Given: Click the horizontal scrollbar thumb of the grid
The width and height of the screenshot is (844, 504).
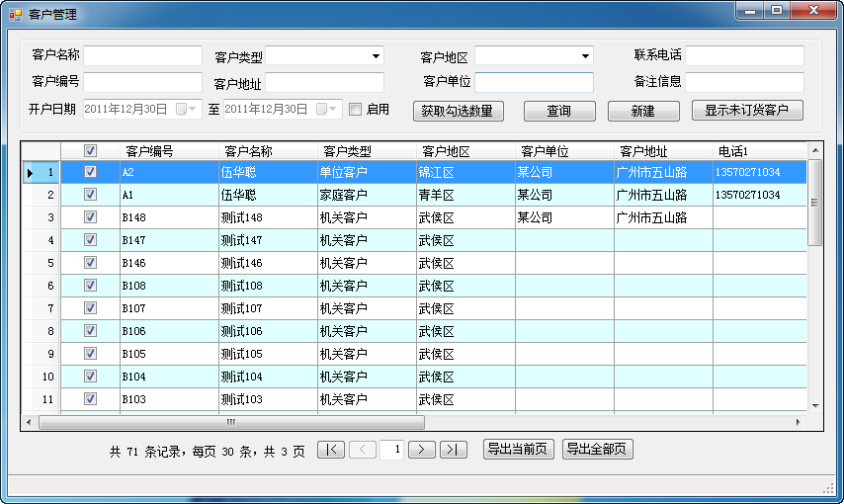Looking at the screenshot, I should [x=231, y=422].
